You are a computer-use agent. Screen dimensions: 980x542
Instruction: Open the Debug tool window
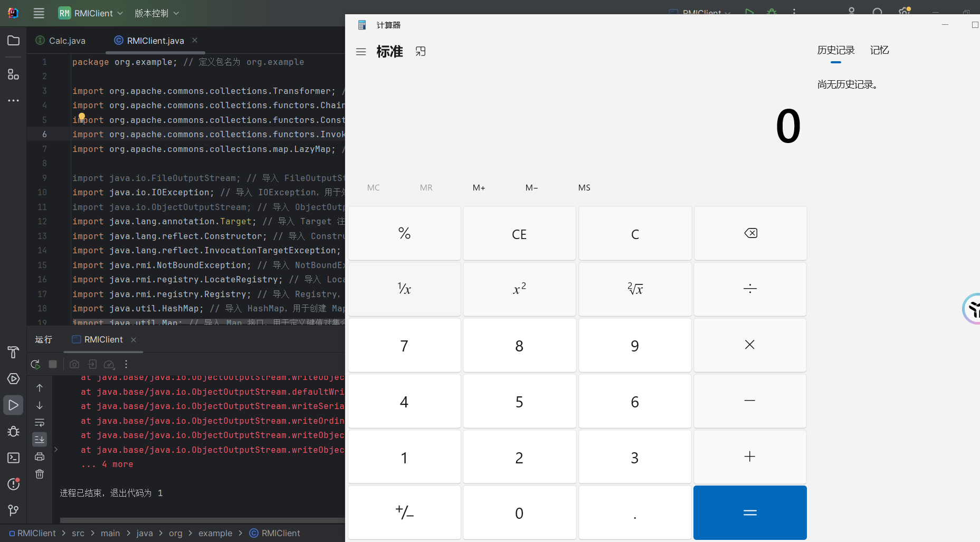13,431
